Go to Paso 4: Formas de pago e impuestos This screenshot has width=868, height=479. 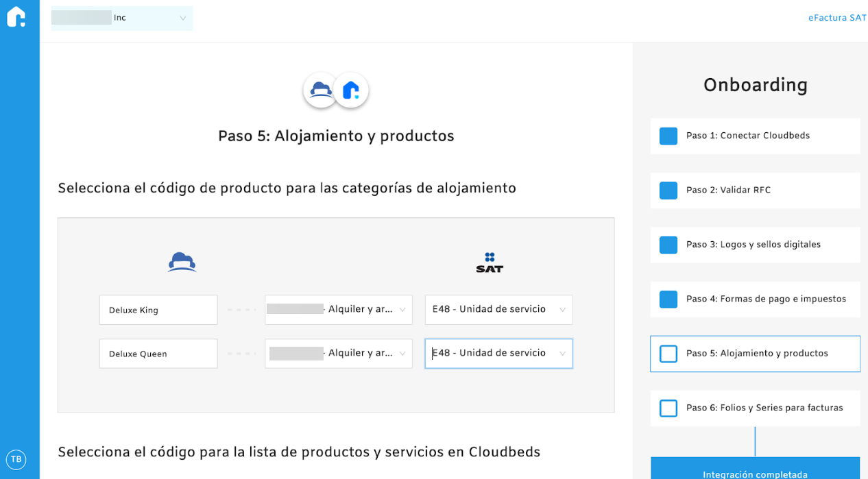point(766,299)
